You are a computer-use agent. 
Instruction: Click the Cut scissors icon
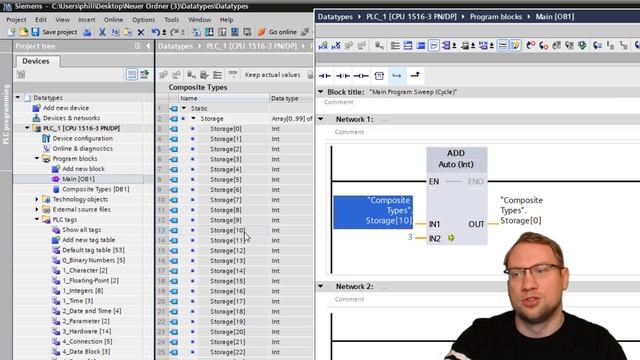click(x=102, y=32)
